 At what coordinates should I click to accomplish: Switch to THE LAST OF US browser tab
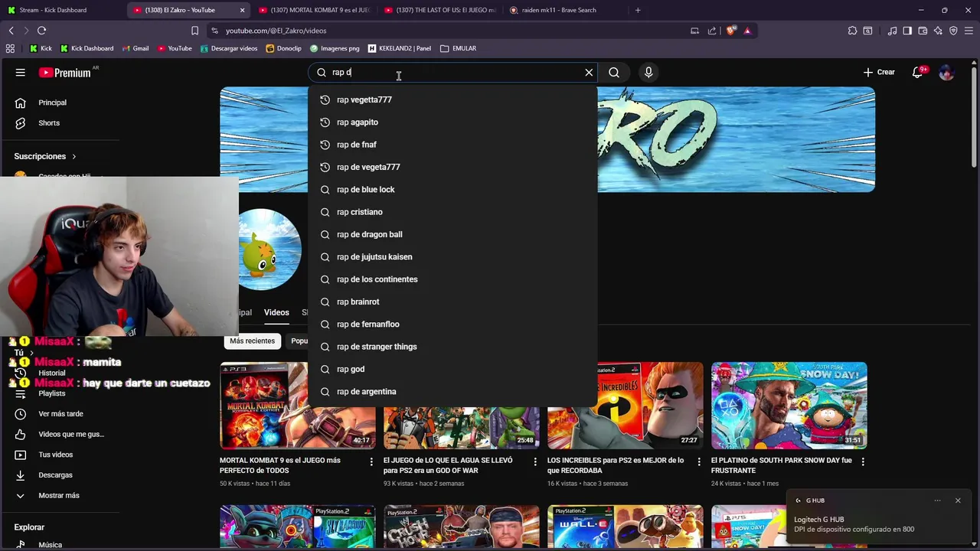[x=439, y=10]
